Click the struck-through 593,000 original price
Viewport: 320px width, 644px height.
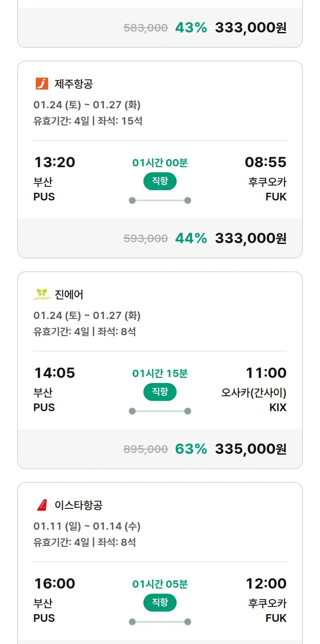(x=145, y=238)
